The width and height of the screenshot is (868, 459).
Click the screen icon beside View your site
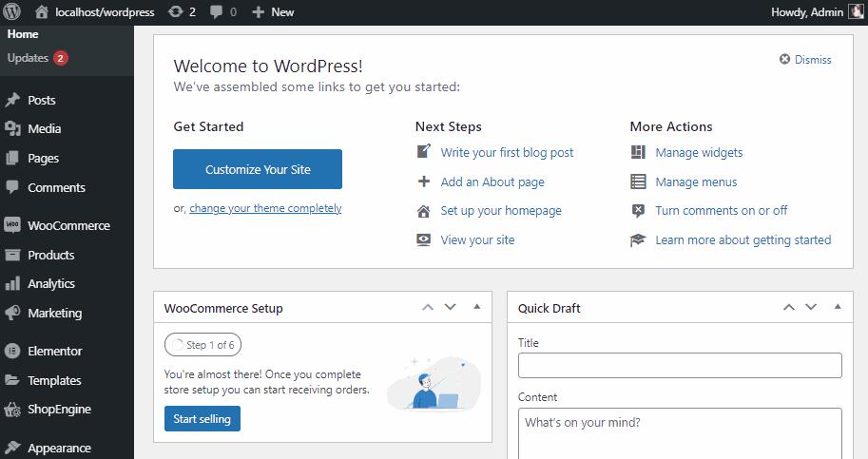(x=423, y=240)
